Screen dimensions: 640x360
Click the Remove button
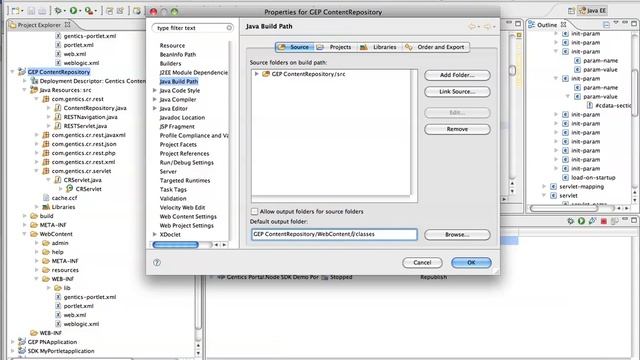pyautogui.click(x=457, y=129)
